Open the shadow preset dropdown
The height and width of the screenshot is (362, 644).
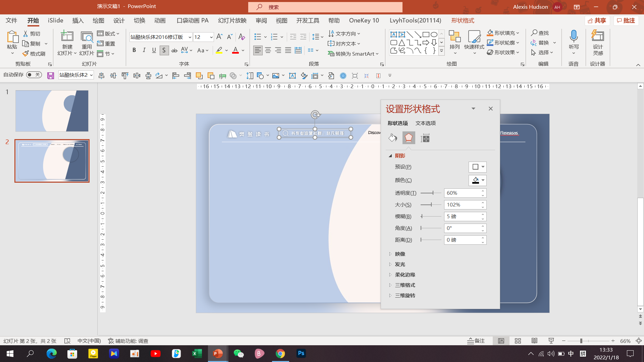click(477, 167)
